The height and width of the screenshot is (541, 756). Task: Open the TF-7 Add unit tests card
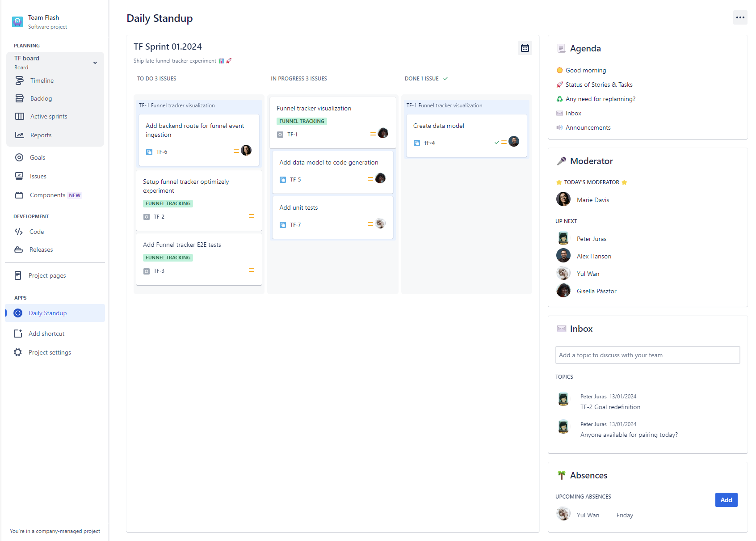[332, 216]
